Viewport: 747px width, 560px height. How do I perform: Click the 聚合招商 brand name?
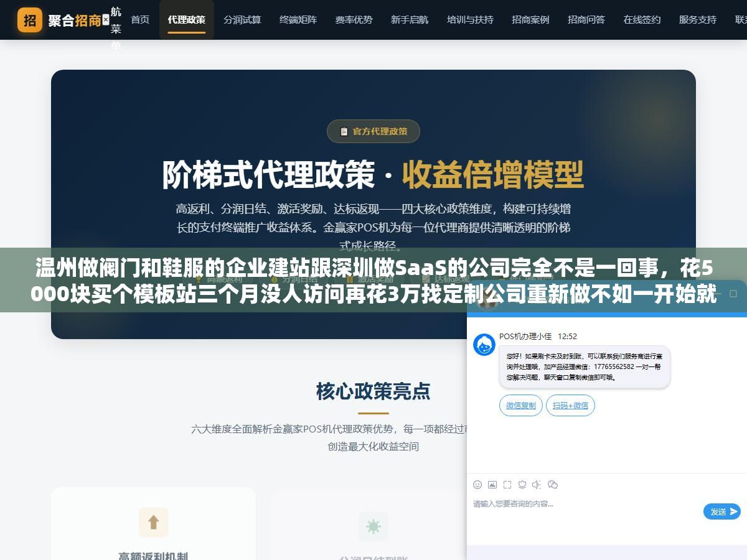coord(74,21)
